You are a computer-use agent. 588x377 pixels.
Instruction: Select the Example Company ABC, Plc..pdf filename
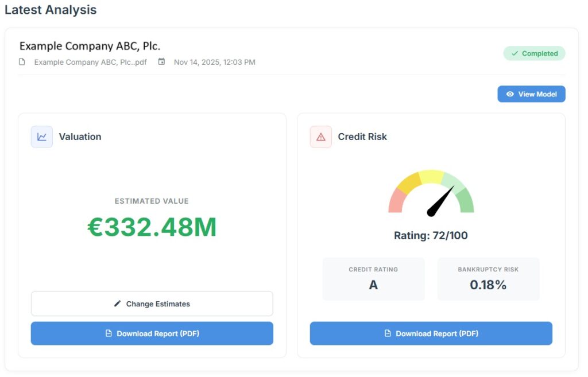90,62
